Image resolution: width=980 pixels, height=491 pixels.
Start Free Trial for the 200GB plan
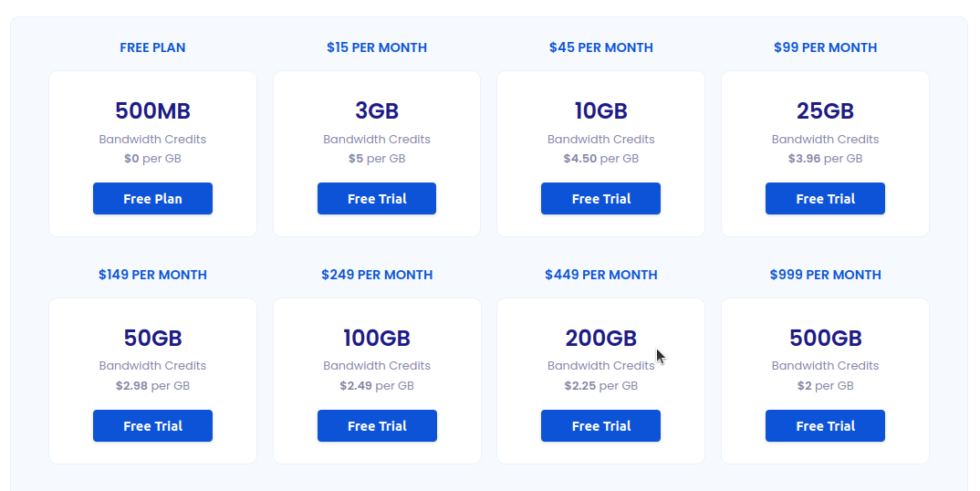pos(600,426)
